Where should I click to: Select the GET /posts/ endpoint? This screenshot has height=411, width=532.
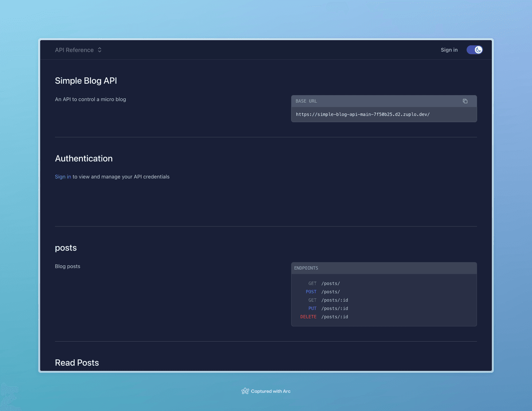coord(331,283)
